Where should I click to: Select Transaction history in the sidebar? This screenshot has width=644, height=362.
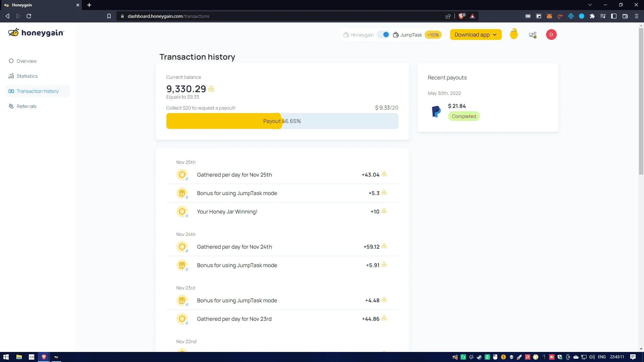pyautogui.click(x=38, y=91)
